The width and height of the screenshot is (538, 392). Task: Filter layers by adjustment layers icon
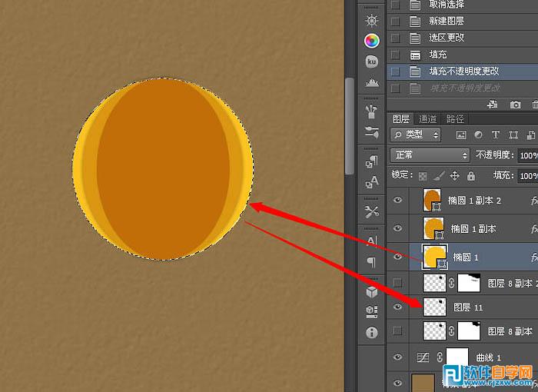(478, 135)
